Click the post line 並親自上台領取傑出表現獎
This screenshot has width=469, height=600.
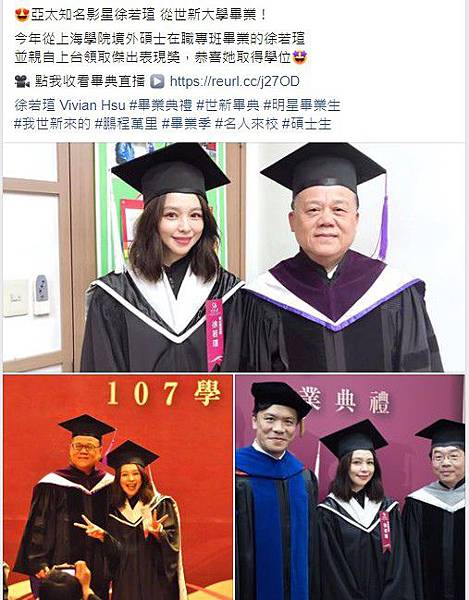97,57
